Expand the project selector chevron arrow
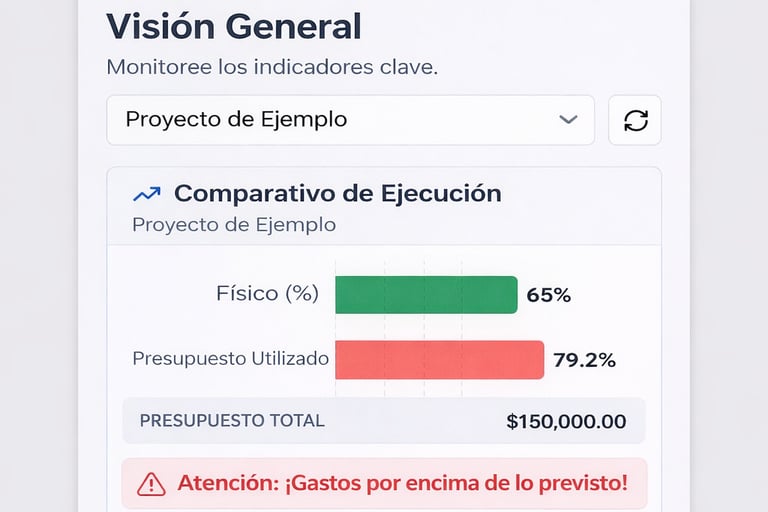Viewport: 768px width, 512px height. coord(568,120)
